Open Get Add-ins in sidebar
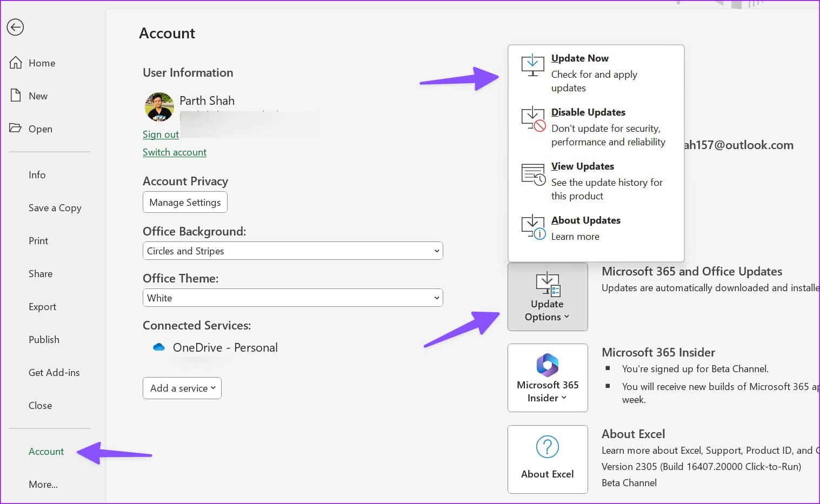This screenshot has width=820, height=504. [54, 372]
